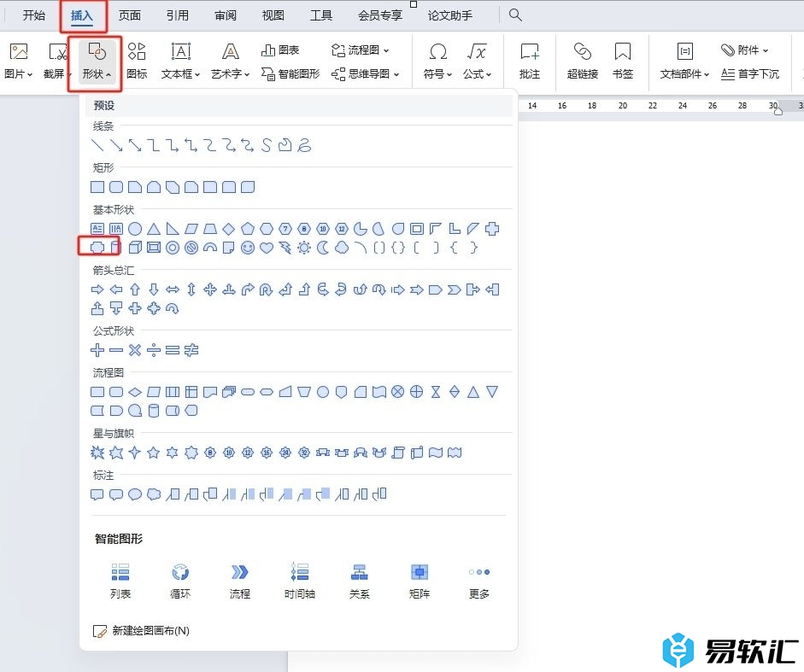Click the 超链接 hyperlink button
The height and width of the screenshot is (672, 804).
583,61
